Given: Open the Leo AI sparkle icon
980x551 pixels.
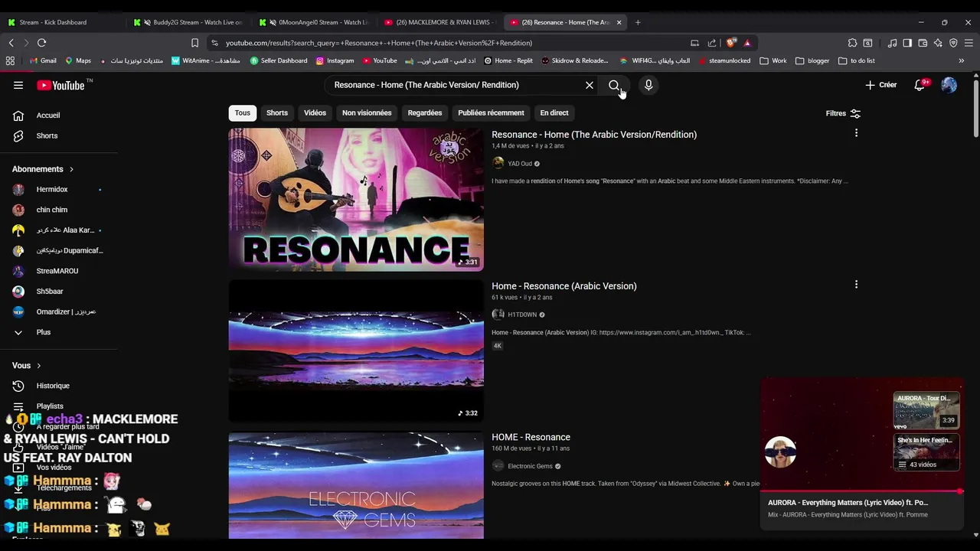Looking at the screenshot, I should tap(938, 43).
